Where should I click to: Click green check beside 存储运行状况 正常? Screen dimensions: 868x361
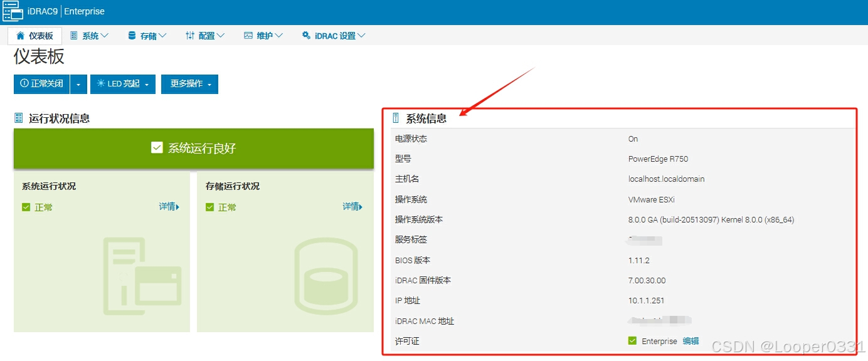(209, 207)
